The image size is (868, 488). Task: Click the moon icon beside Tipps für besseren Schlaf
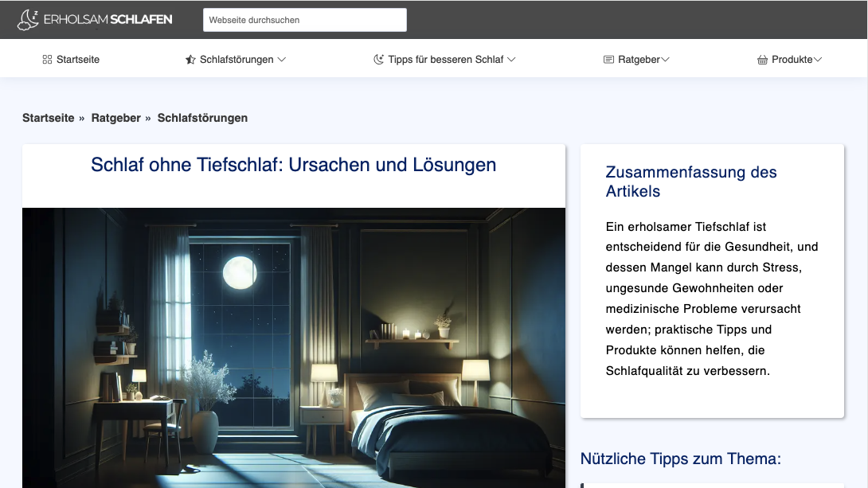coord(379,60)
